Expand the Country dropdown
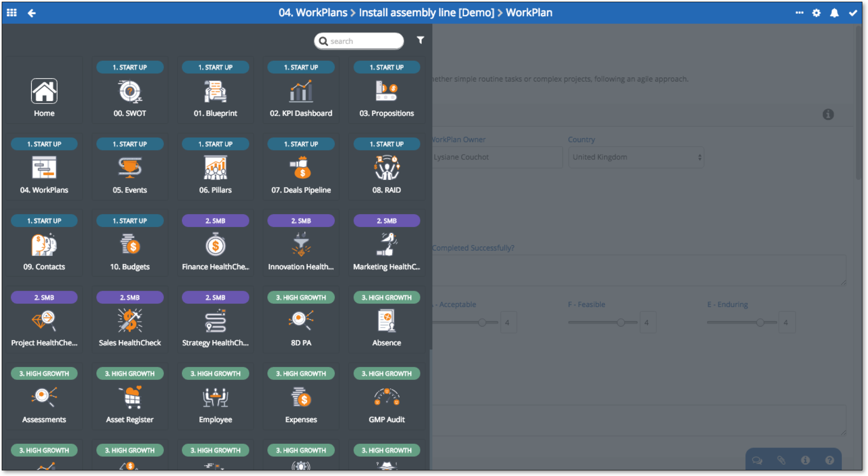The image size is (868, 476). [636, 157]
